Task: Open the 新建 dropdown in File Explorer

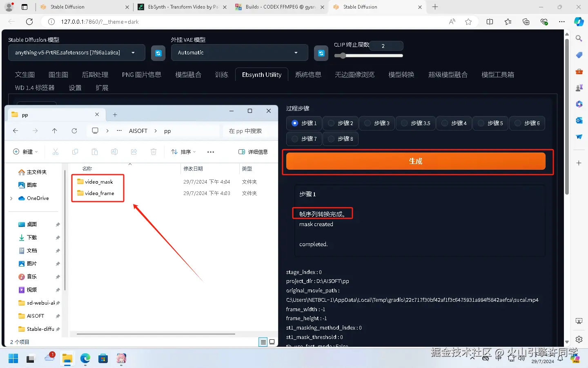Action: point(25,152)
